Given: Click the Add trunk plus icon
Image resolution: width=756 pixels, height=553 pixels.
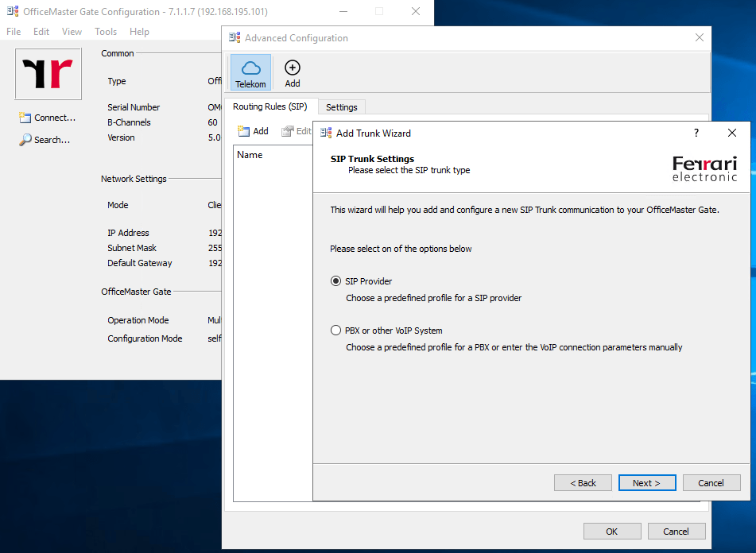Looking at the screenshot, I should [293, 72].
